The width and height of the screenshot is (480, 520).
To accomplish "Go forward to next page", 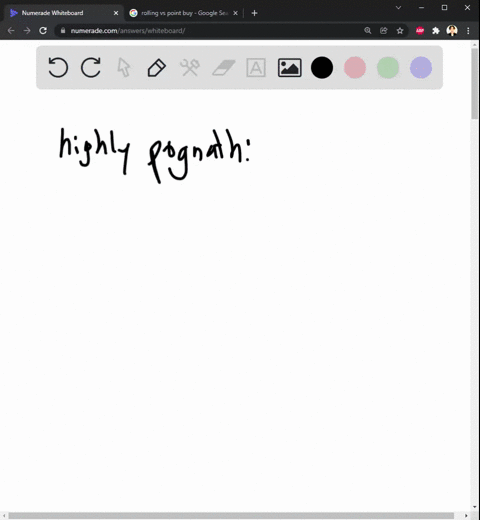I will click(x=27, y=31).
